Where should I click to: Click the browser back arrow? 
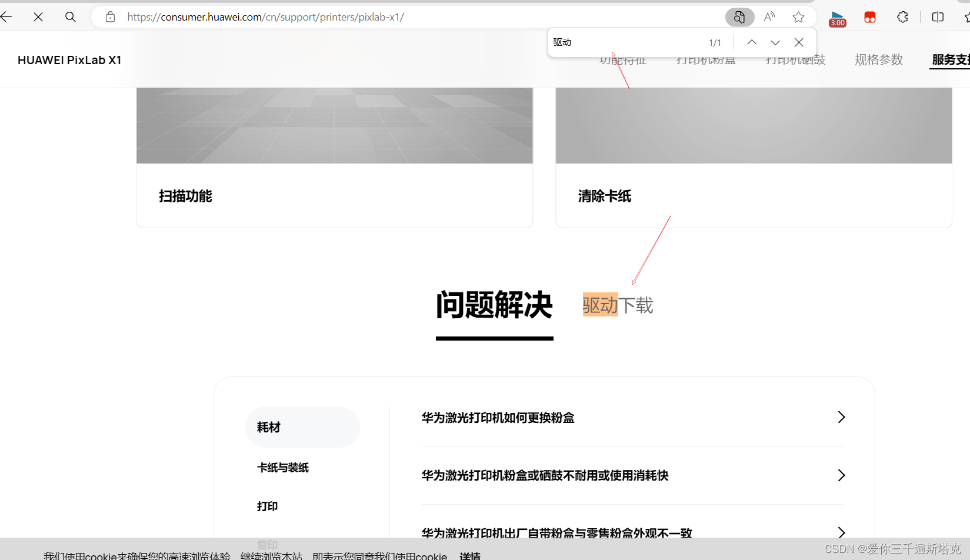(6, 17)
